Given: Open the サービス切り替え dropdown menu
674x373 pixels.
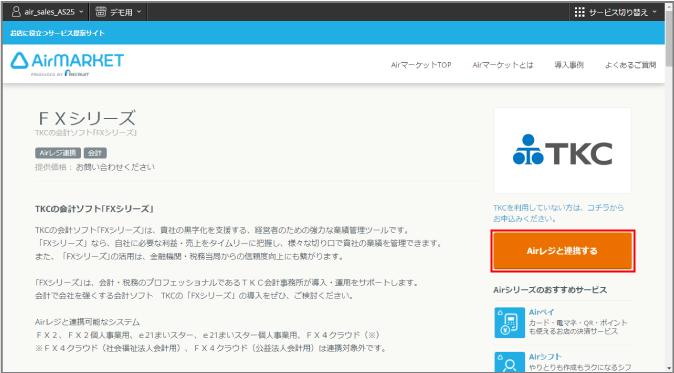Looking at the screenshot, I should click(616, 12).
